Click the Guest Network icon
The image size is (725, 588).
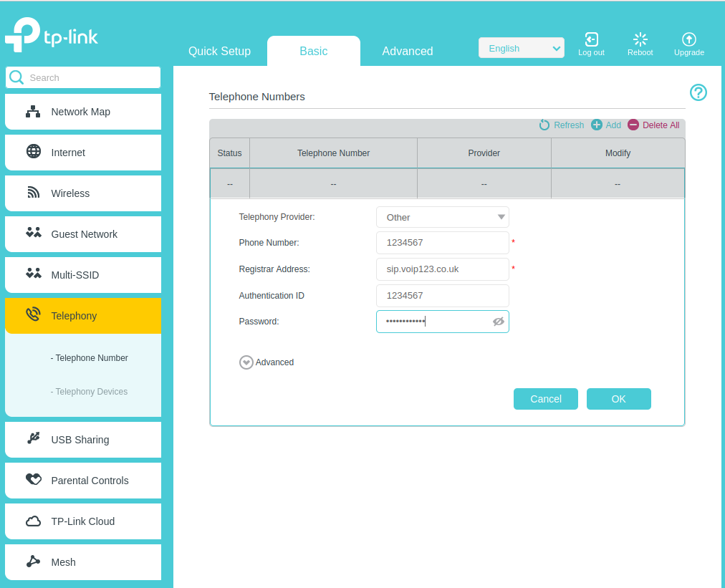pos(33,233)
